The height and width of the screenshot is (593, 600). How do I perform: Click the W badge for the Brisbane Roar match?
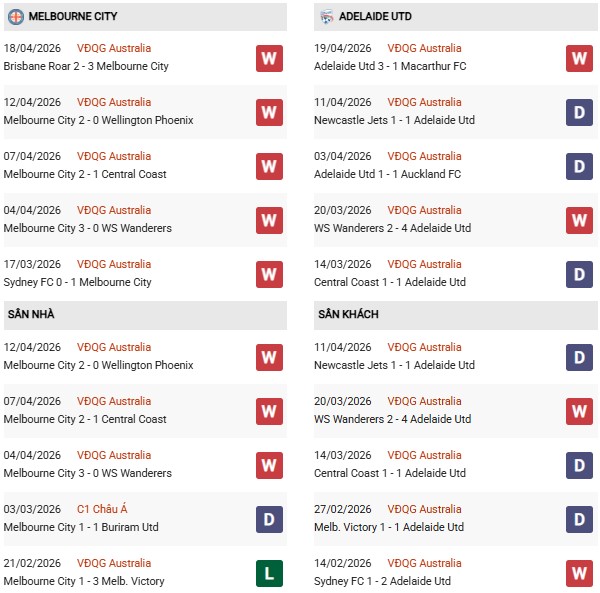269,58
